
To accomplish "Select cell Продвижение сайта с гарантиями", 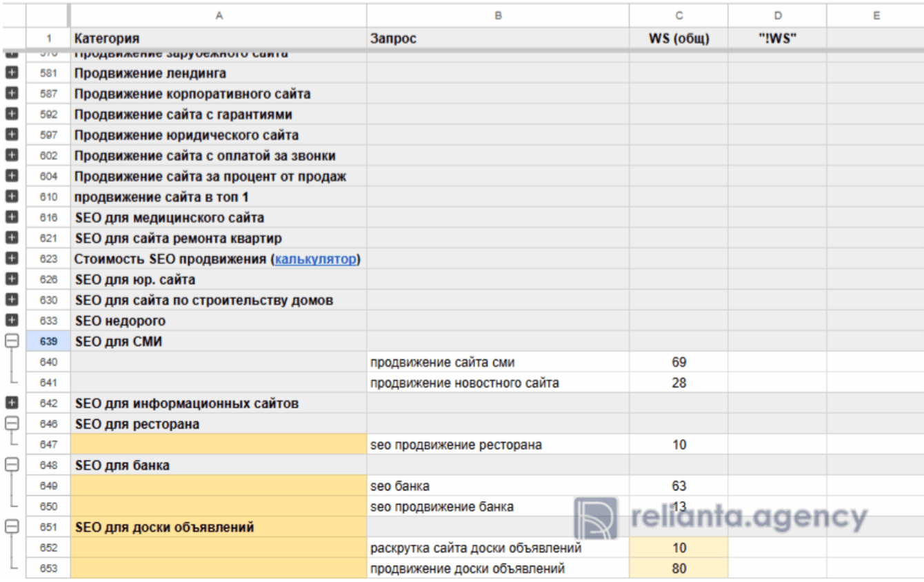I will 219,114.
